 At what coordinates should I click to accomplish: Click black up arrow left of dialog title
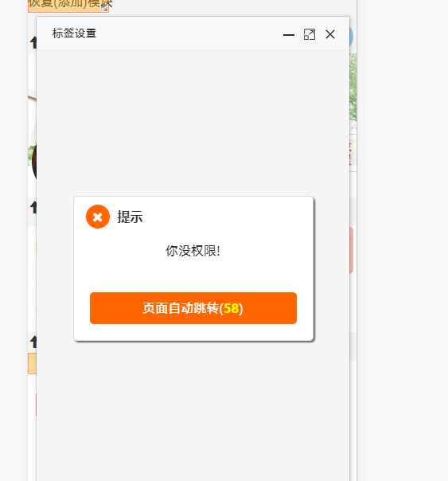33,42
